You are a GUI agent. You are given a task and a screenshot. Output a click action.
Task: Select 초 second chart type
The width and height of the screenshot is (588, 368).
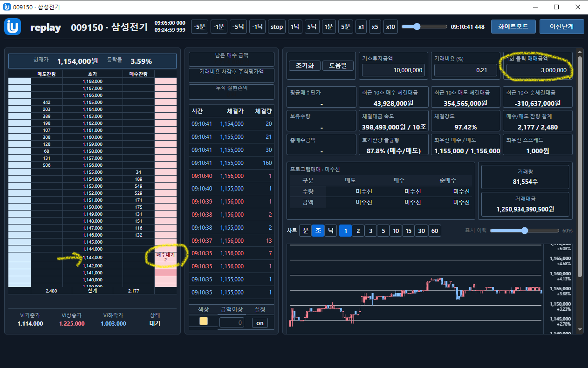[x=318, y=231]
